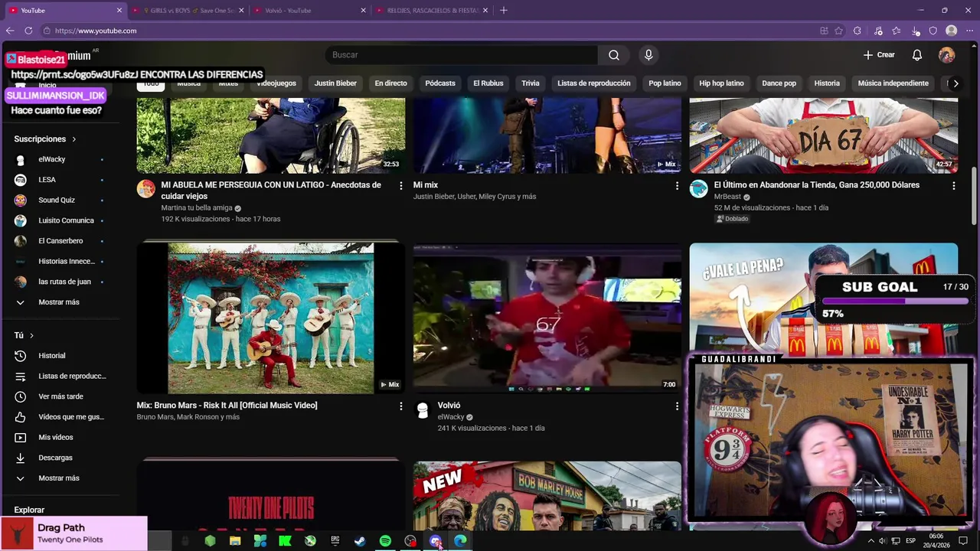The height and width of the screenshot is (551, 980).
Task: Select the Trivia filter chip
Action: tap(531, 83)
